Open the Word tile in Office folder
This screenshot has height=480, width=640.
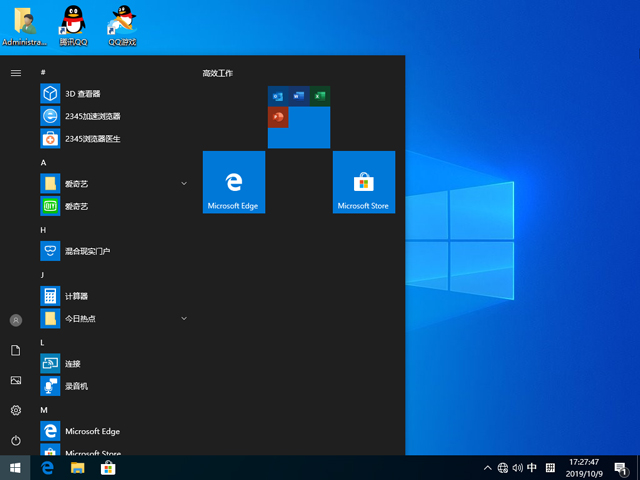click(x=299, y=96)
